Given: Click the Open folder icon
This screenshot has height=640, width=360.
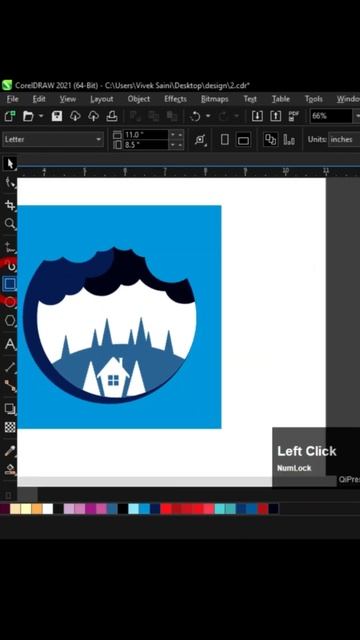Looking at the screenshot, I should [x=28, y=116].
